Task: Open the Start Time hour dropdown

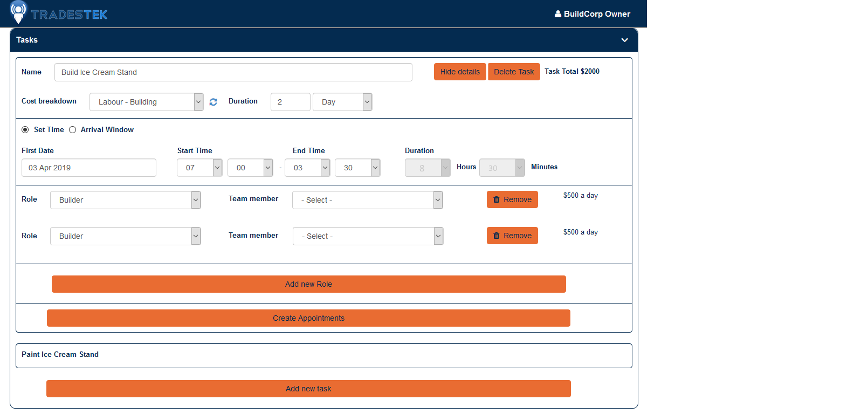Action: (199, 168)
